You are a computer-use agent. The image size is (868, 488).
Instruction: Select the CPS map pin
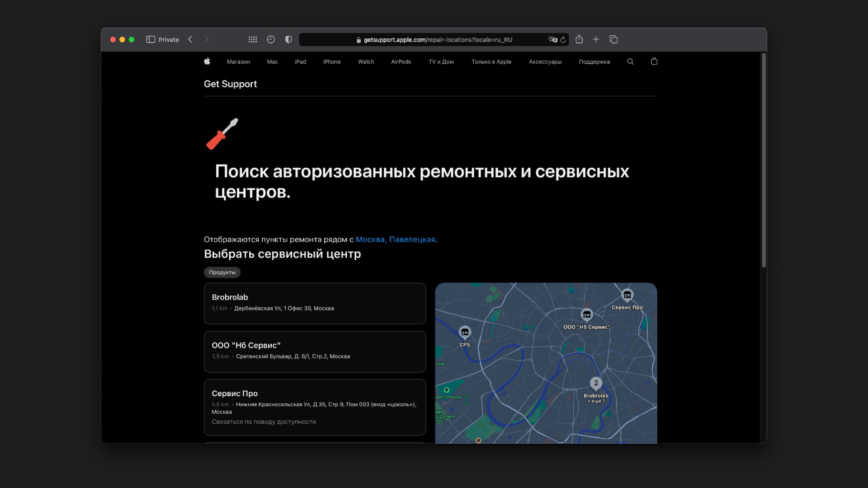click(465, 333)
